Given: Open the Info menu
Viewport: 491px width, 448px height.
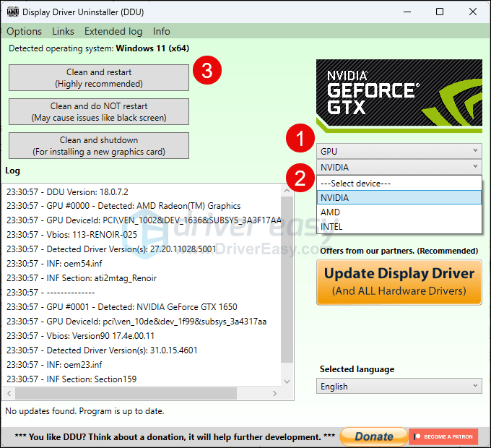Looking at the screenshot, I should pos(162,31).
